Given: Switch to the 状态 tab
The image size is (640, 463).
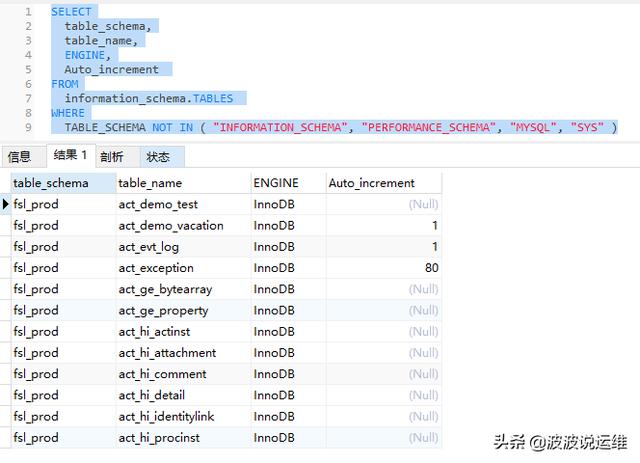Looking at the screenshot, I should 162,157.
